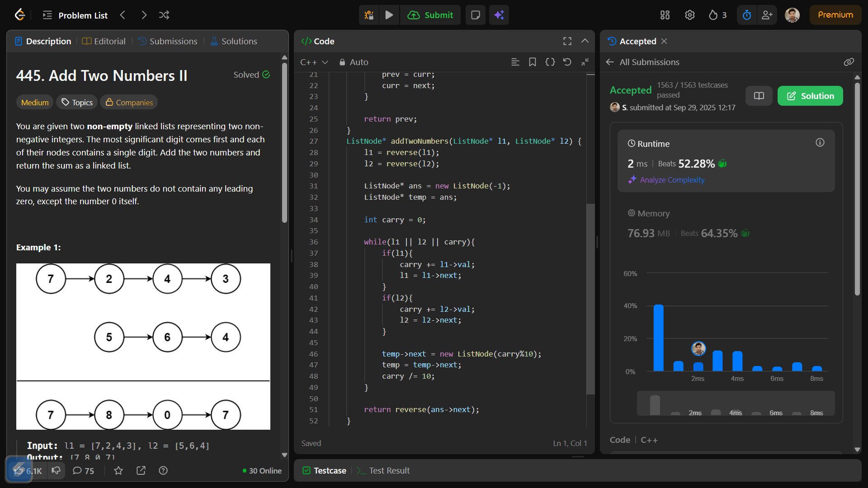This screenshot has width=868, height=488.
Task: Open the timer stopwatch icon
Action: pos(747,15)
